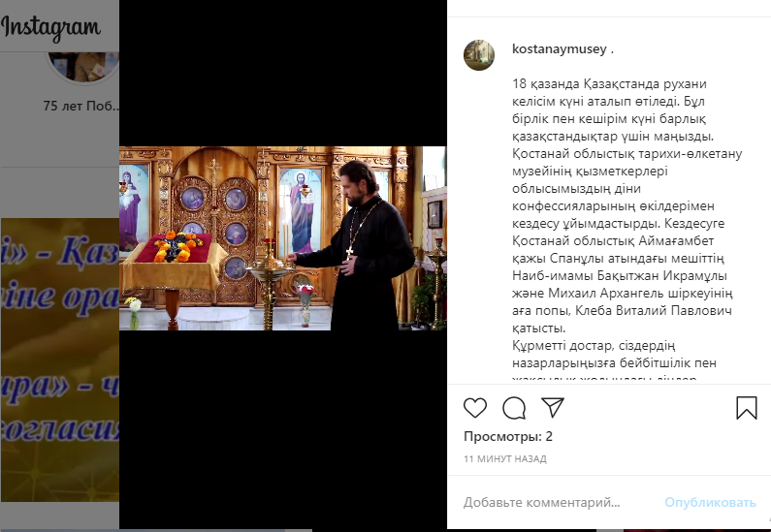
Task: Open the yellow post thumbnail behind the dialog
Action: tap(60, 360)
